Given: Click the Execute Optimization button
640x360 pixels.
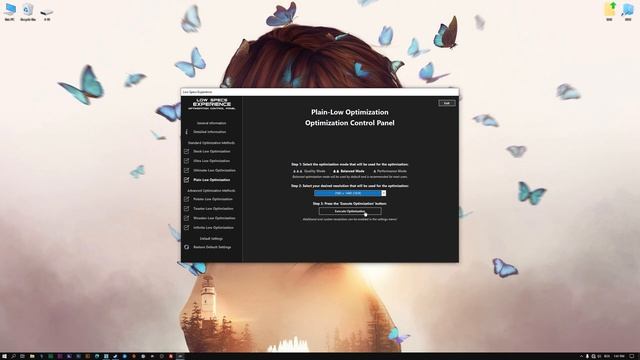Looking at the screenshot, I should (x=350, y=211).
